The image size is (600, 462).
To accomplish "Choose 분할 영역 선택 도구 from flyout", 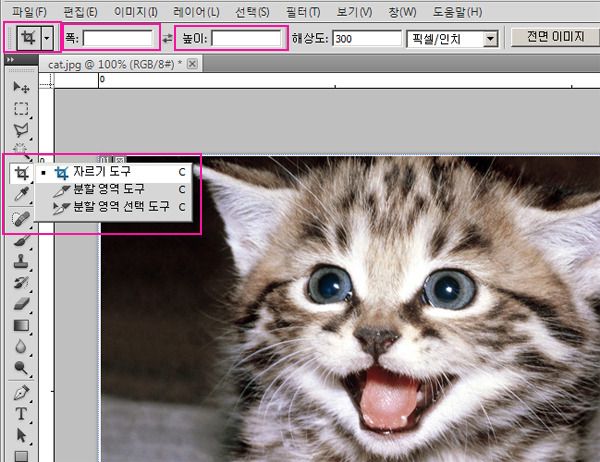I will point(114,207).
